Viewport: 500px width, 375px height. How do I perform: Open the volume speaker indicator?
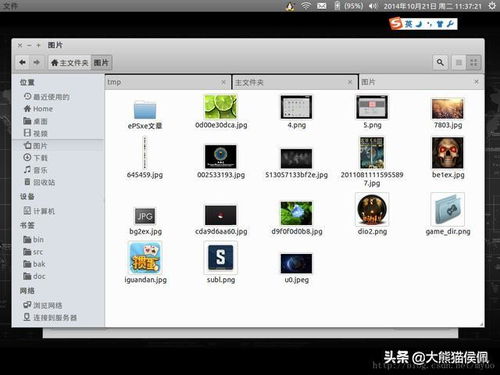pos(373,6)
